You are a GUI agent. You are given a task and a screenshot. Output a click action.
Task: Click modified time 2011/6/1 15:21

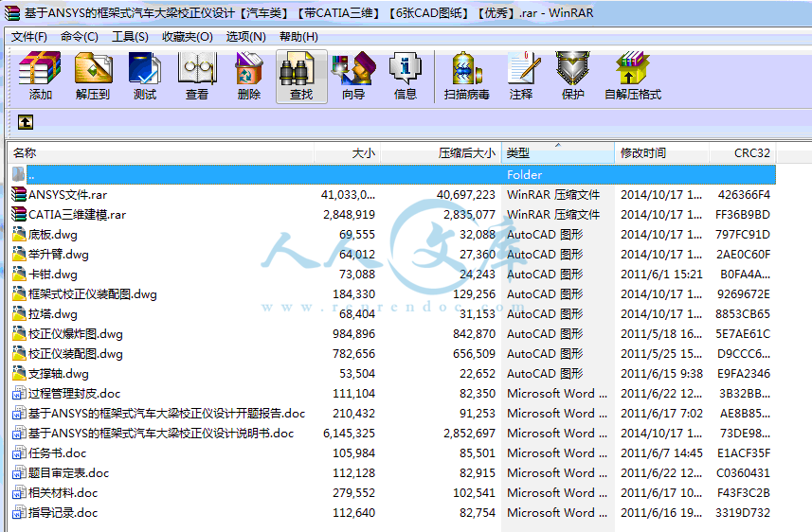pyautogui.click(x=661, y=274)
